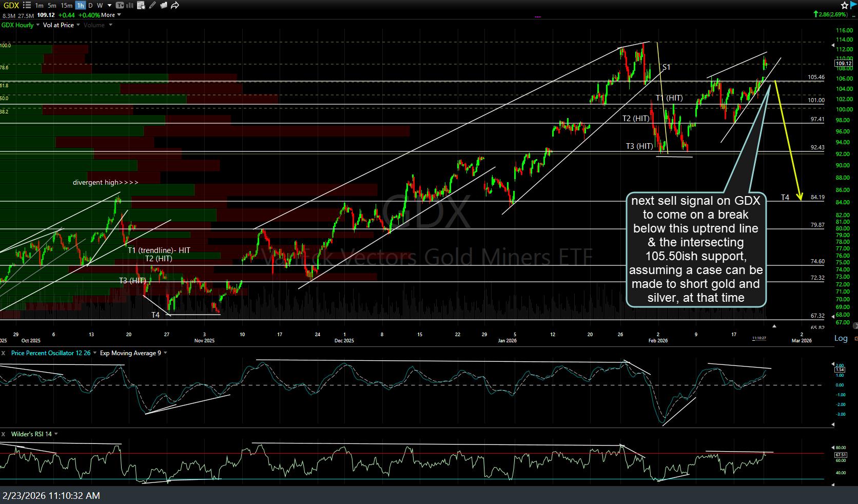This screenshot has height=504, width=858.
Task: Click the RSI value tag 67.51
Action: [x=841, y=455]
